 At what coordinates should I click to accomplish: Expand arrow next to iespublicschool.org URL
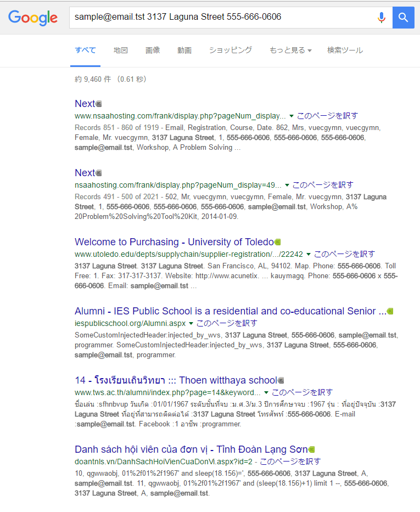[191, 324]
